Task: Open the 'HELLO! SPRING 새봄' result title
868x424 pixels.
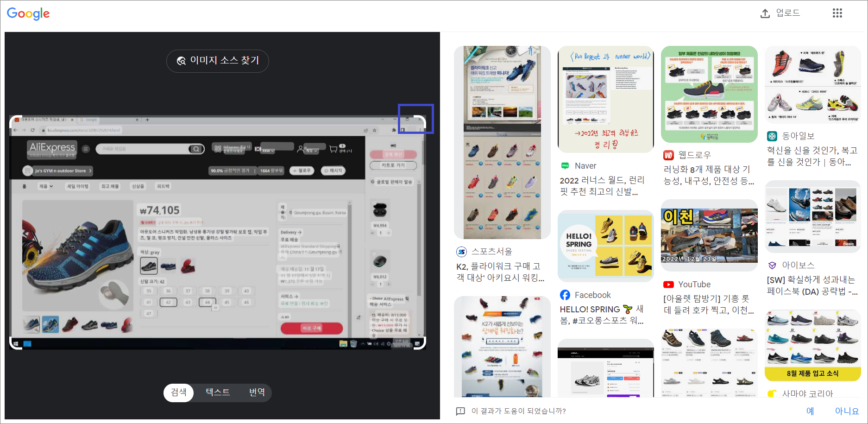Action: coord(602,315)
